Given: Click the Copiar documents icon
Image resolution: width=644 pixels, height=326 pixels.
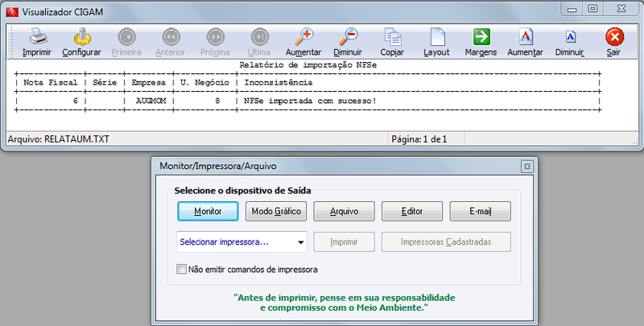Looking at the screenshot, I should [x=393, y=37].
